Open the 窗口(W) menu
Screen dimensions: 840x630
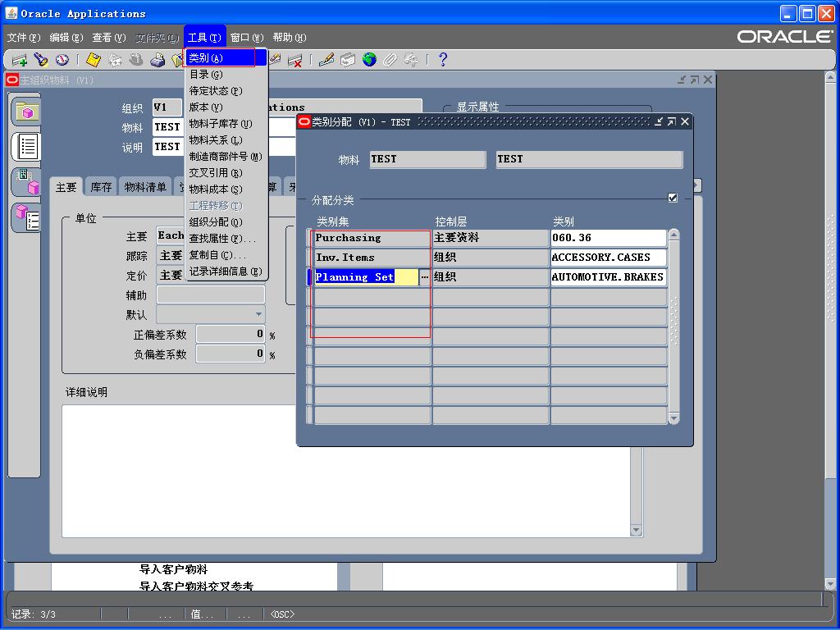247,38
